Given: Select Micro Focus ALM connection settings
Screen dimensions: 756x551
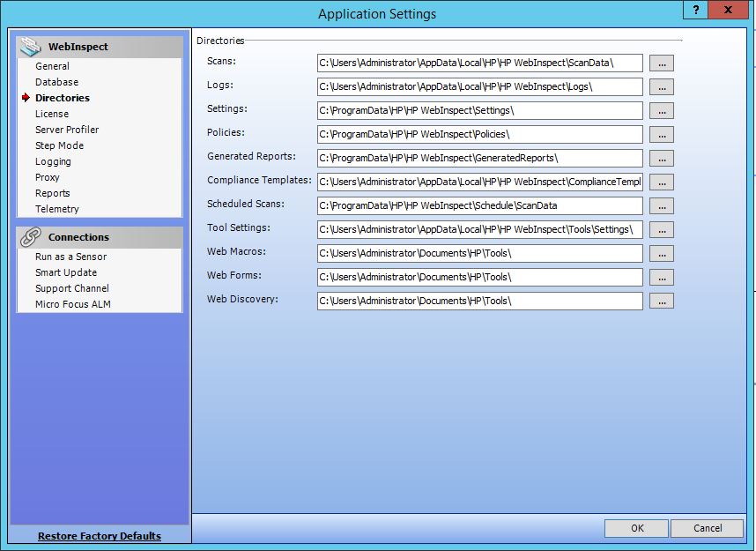Looking at the screenshot, I should point(71,304).
